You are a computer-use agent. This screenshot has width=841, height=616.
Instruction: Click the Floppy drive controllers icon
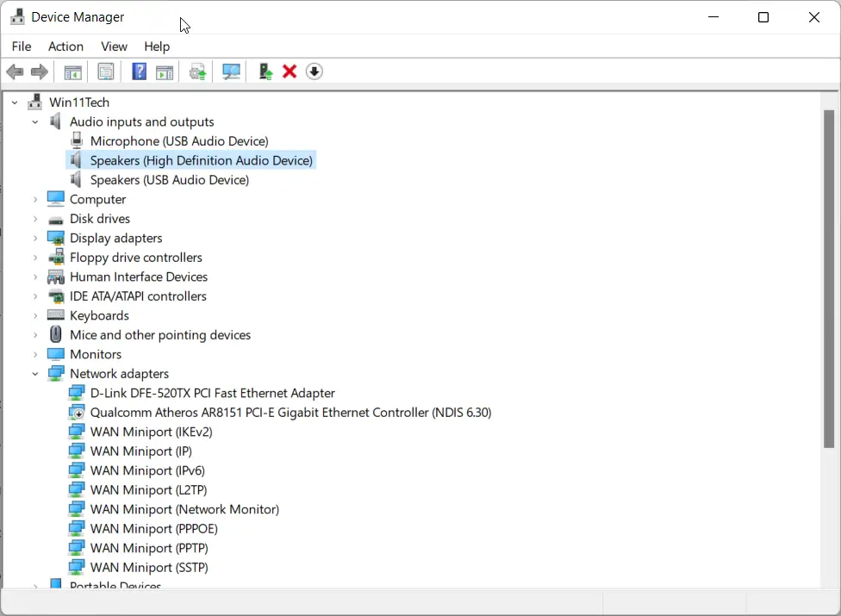(x=56, y=257)
